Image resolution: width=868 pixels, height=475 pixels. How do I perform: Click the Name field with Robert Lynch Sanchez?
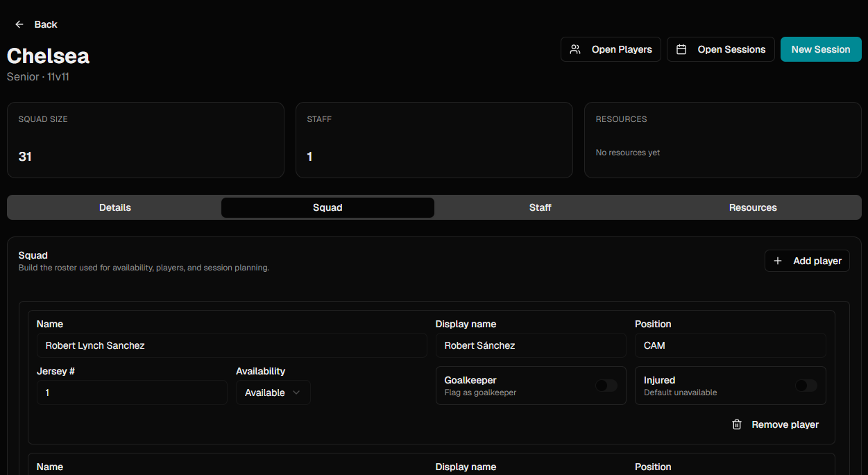pyautogui.click(x=231, y=345)
